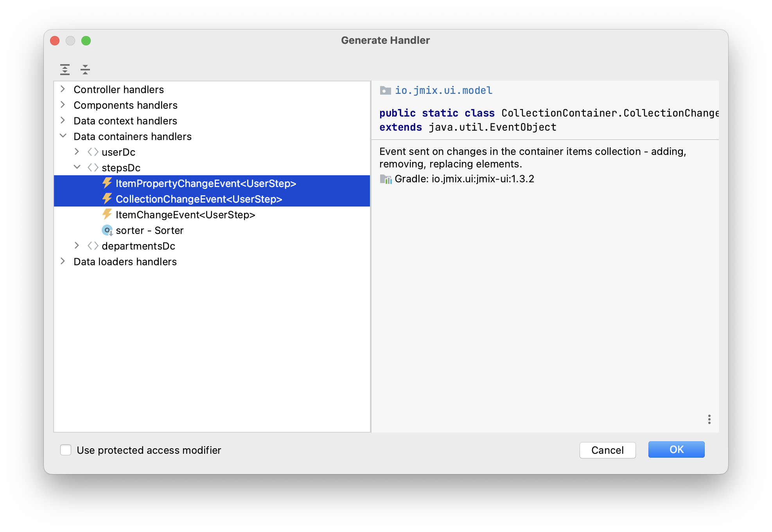
Task: Click the Gradle library icon in docs
Action: 386,179
